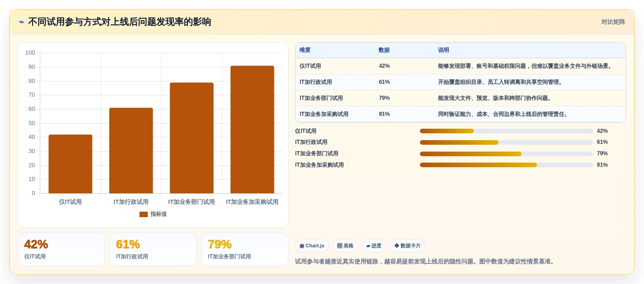Image resolution: width=644 pixels, height=284 pixels.
Task: Click the 79% progress bar for IT加业务部门试用
Action: [506, 154]
